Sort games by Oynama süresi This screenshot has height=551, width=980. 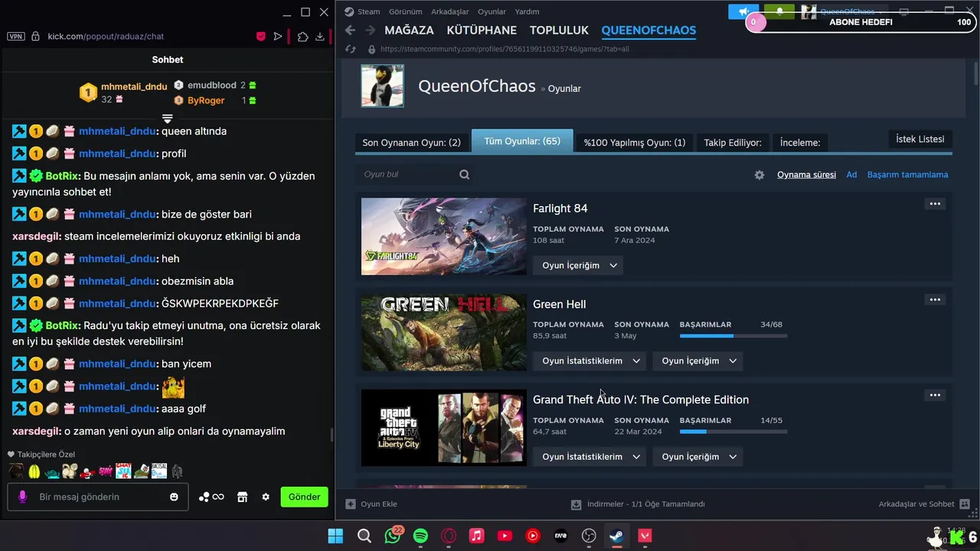[x=806, y=174]
